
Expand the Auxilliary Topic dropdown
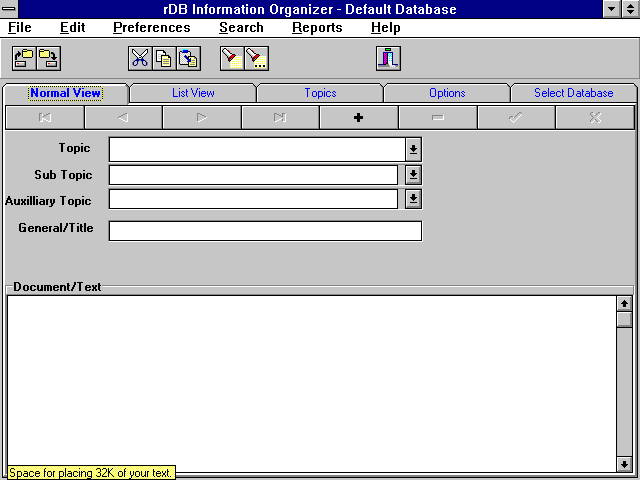click(x=413, y=199)
